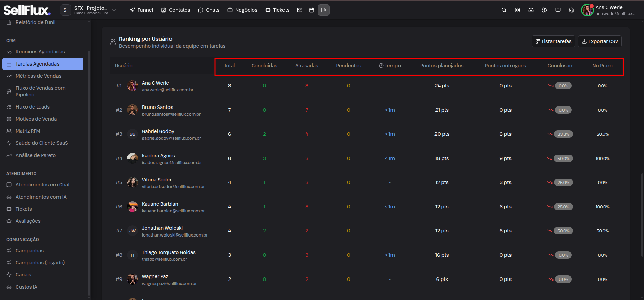Click the envelope email icon in navbar

coord(300,10)
